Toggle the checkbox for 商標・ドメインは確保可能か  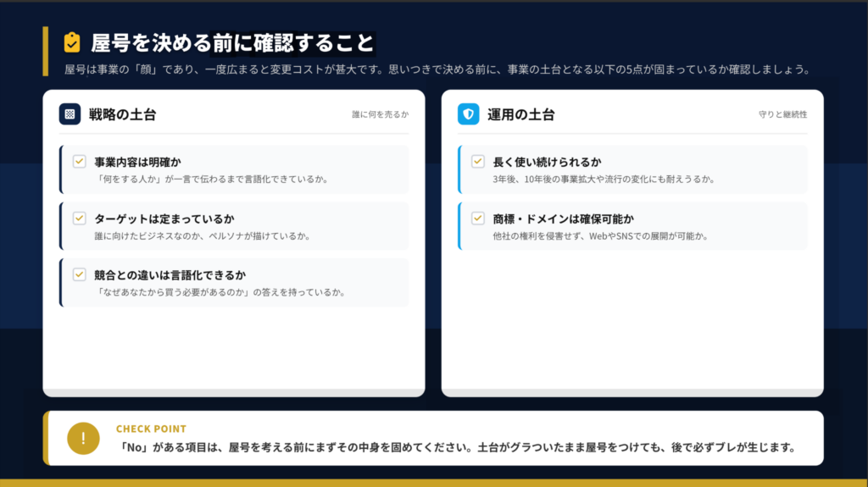(478, 218)
